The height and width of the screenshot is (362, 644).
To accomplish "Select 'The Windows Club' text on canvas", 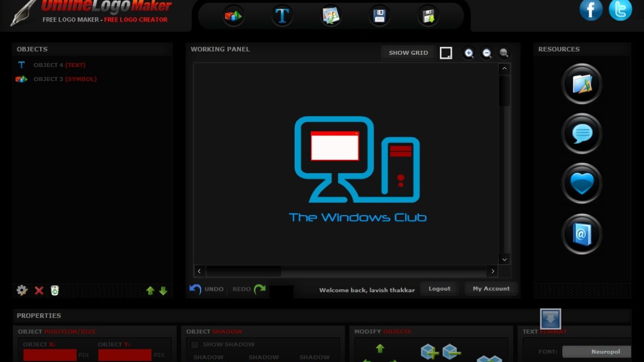I will pos(358,217).
